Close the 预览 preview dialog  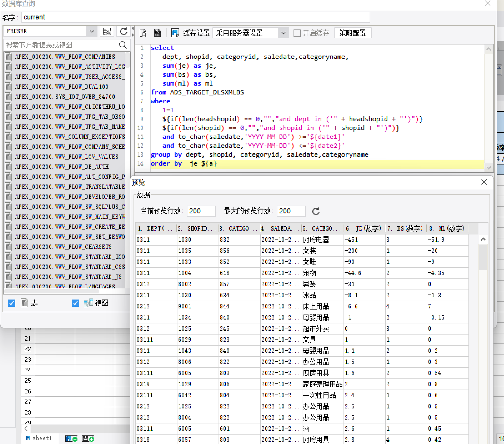coord(484,182)
